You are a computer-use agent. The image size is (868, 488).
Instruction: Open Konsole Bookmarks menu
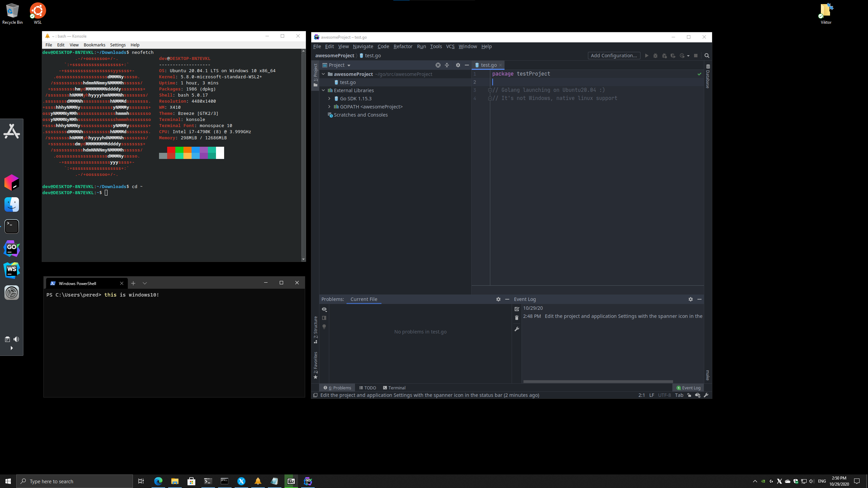tap(94, 45)
